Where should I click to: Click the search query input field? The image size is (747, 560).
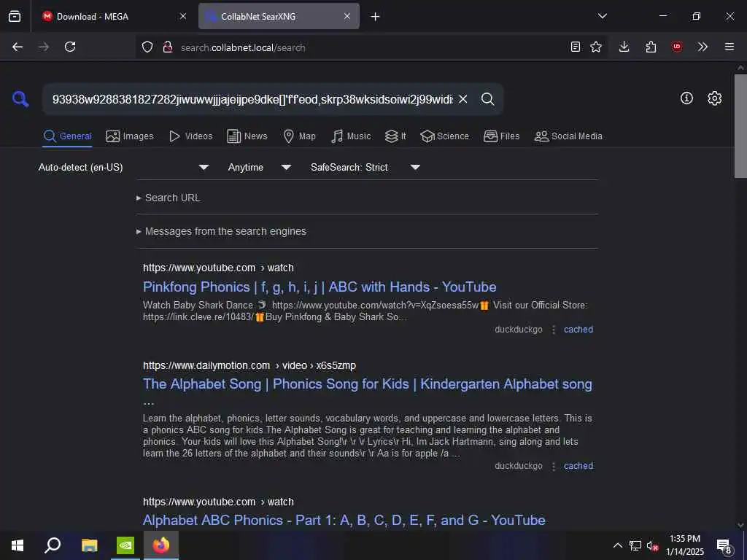point(252,99)
